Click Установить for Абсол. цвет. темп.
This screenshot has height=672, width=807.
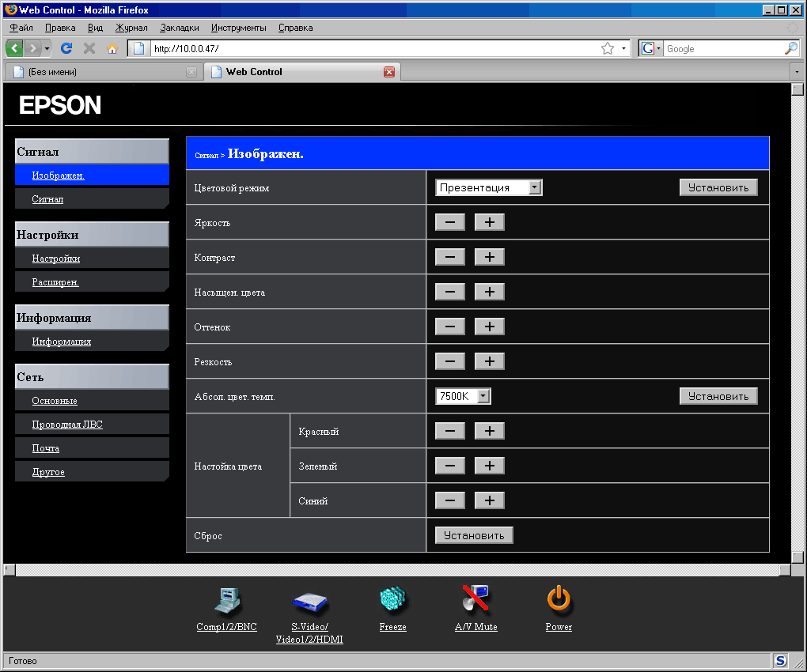(x=718, y=396)
